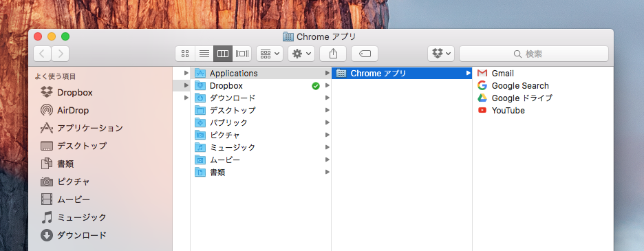Go back with the left arrow button
Screen dimensions: 644x251
coord(42,54)
